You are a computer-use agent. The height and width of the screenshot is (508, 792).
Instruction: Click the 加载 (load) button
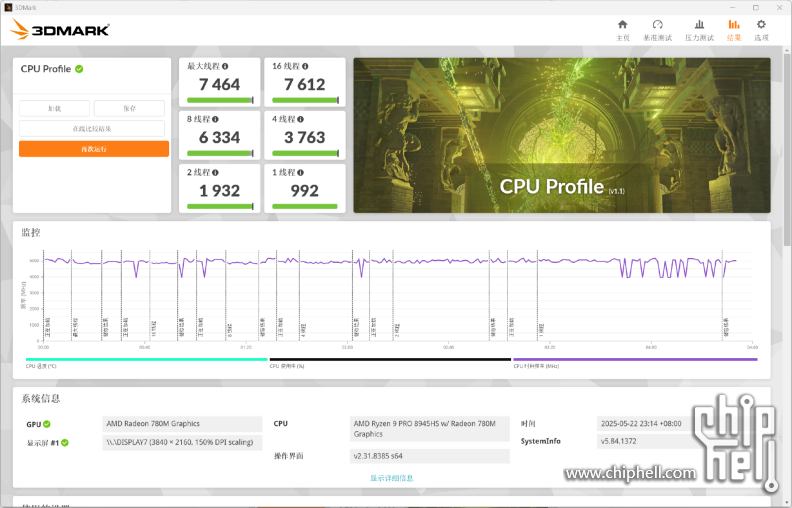[55, 108]
